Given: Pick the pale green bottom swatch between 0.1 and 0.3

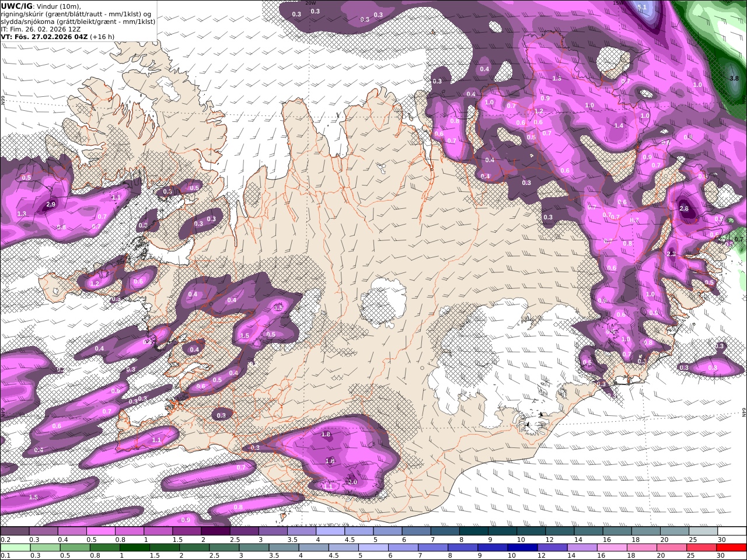Looking at the screenshot, I should [15, 547].
